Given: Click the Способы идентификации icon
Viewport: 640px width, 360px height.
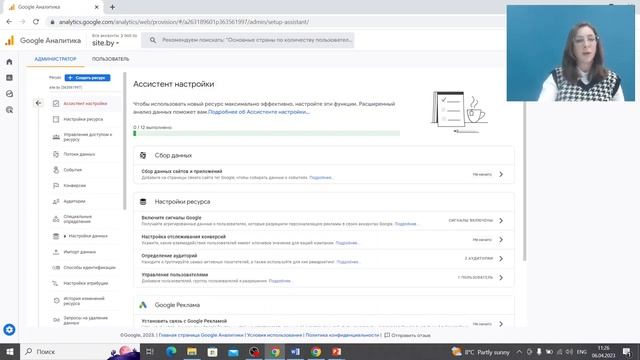Looking at the screenshot, I should click(x=56, y=267).
